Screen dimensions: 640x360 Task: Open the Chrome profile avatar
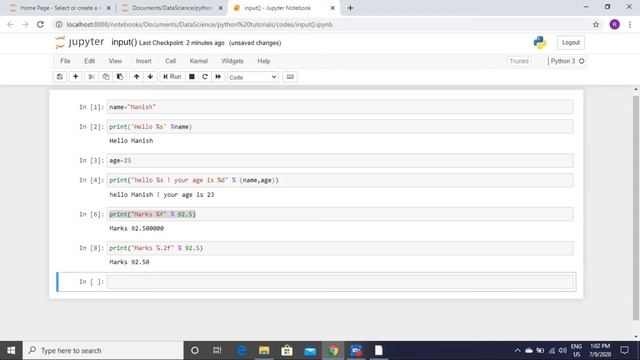[614, 24]
